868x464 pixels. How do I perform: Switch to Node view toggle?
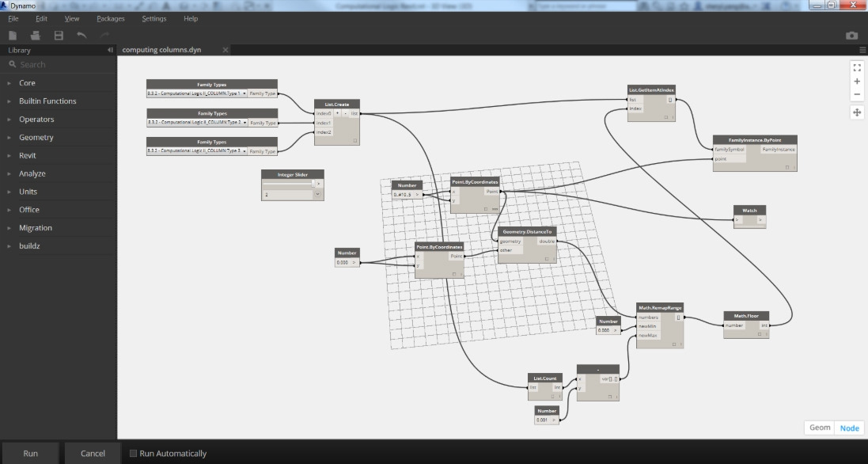click(849, 428)
